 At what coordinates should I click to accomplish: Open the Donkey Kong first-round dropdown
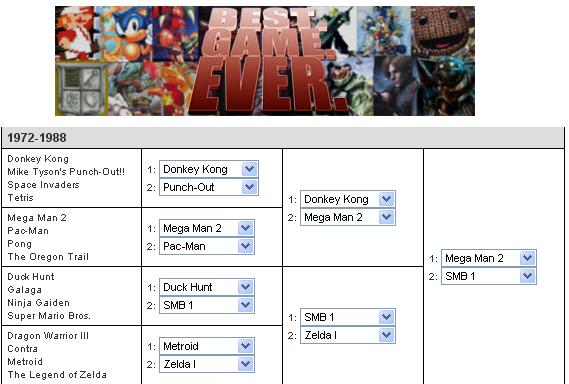click(x=209, y=169)
